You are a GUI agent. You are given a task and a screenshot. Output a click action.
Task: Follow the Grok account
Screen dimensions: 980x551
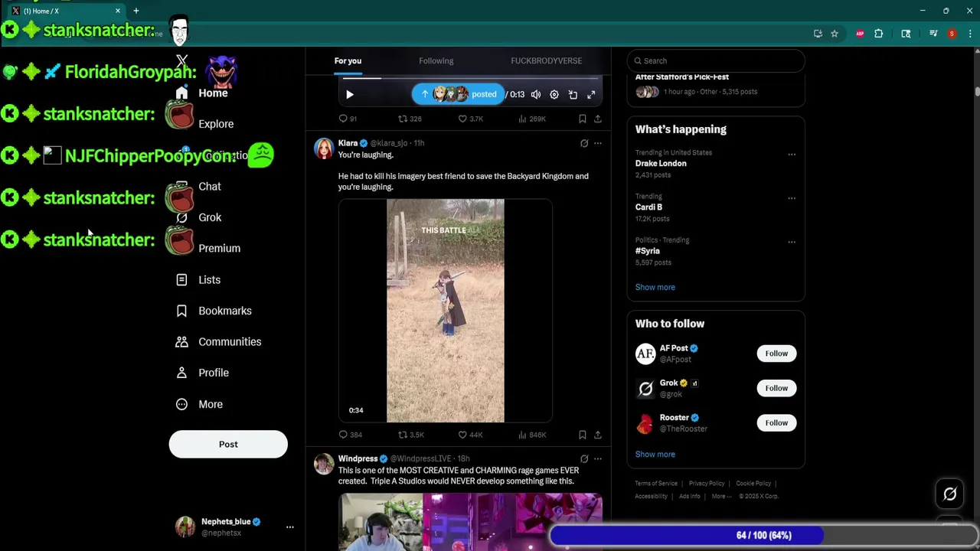pos(776,388)
